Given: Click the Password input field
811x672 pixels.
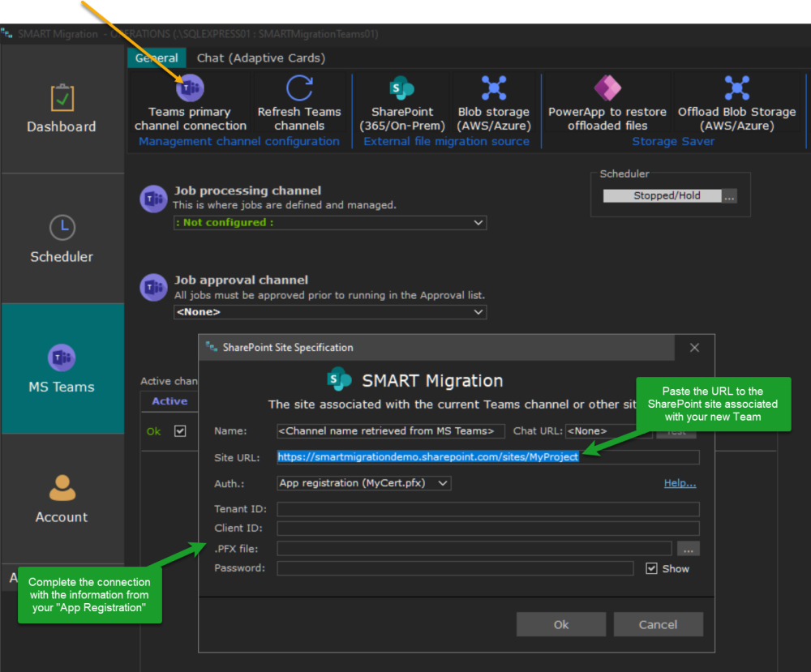Looking at the screenshot, I should 455,568.
